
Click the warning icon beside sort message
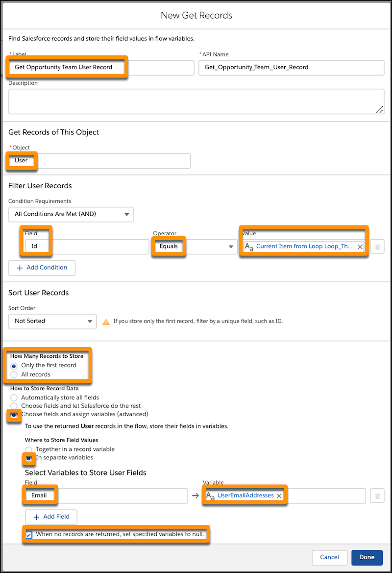coord(106,322)
